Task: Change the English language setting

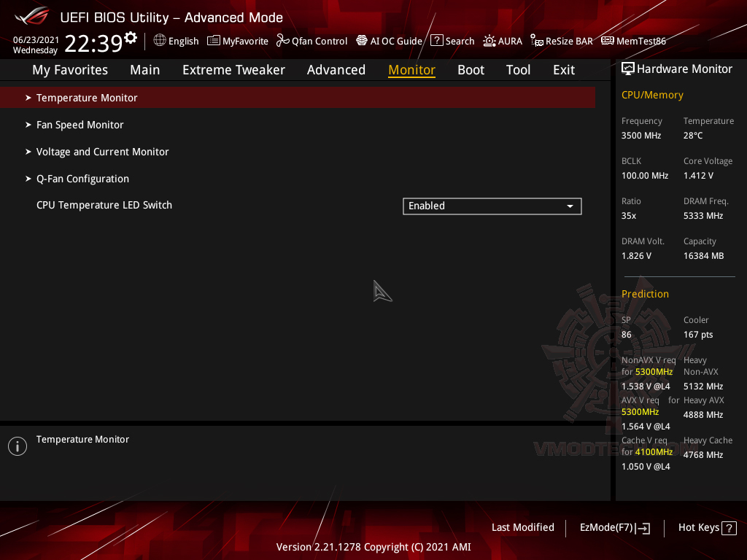Action: (176, 41)
